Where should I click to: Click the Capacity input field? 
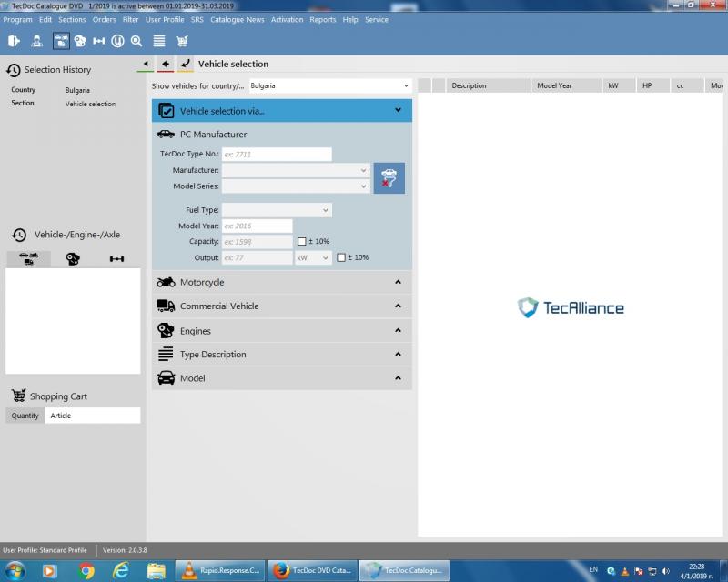pos(258,242)
